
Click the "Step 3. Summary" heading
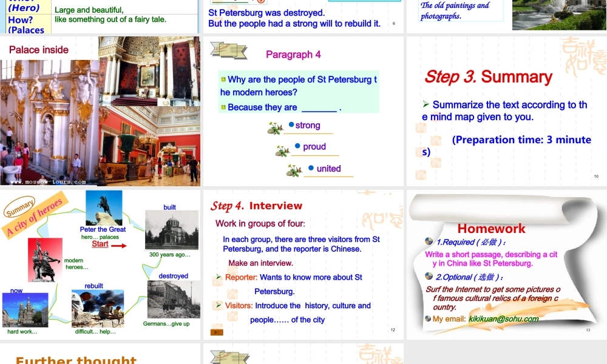point(488,76)
